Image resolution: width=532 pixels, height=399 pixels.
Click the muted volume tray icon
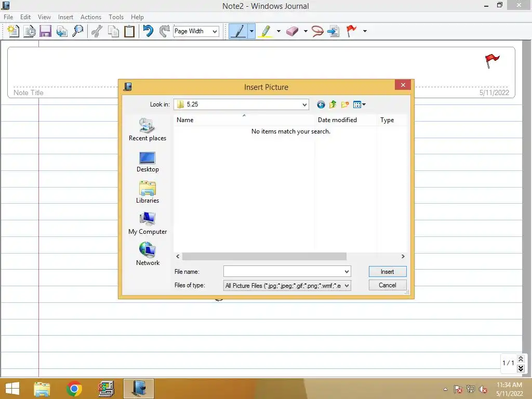point(483,389)
